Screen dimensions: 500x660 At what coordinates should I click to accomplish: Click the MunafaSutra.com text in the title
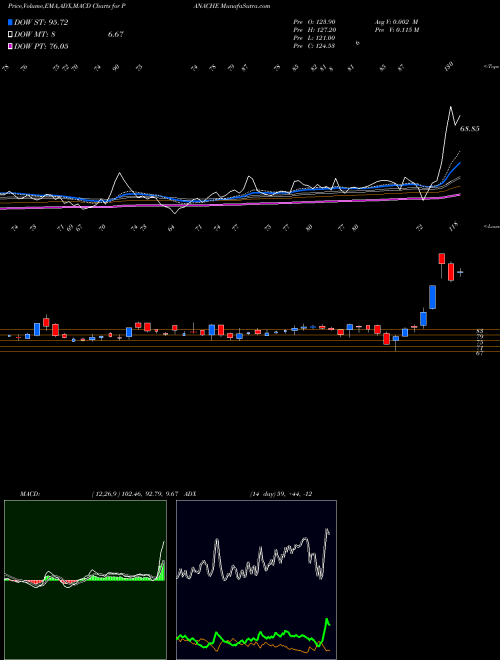click(x=247, y=6)
